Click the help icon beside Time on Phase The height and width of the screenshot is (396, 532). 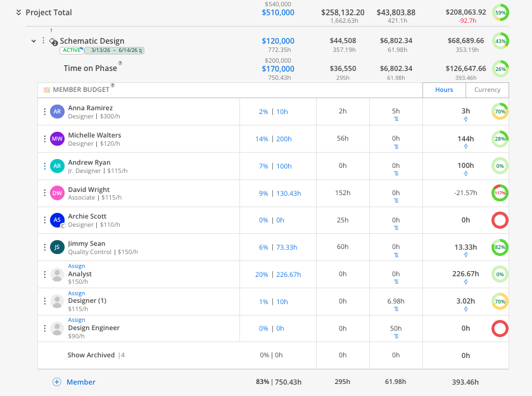pos(120,63)
